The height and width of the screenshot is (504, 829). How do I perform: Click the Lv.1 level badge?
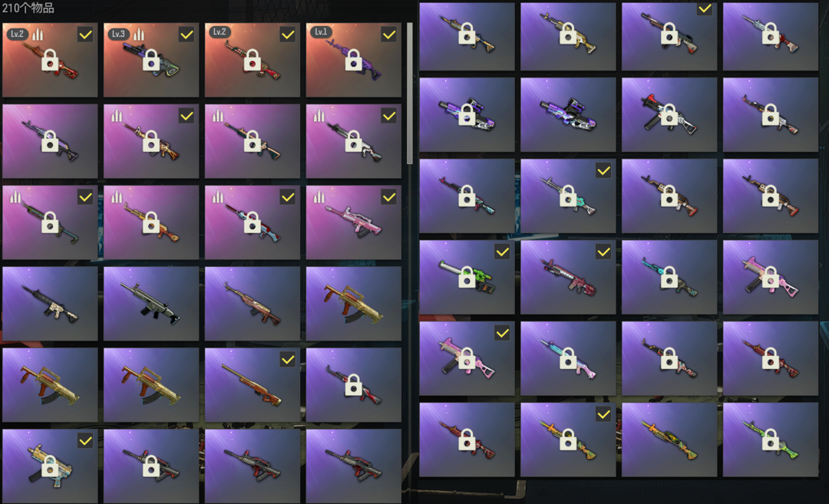click(322, 32)
